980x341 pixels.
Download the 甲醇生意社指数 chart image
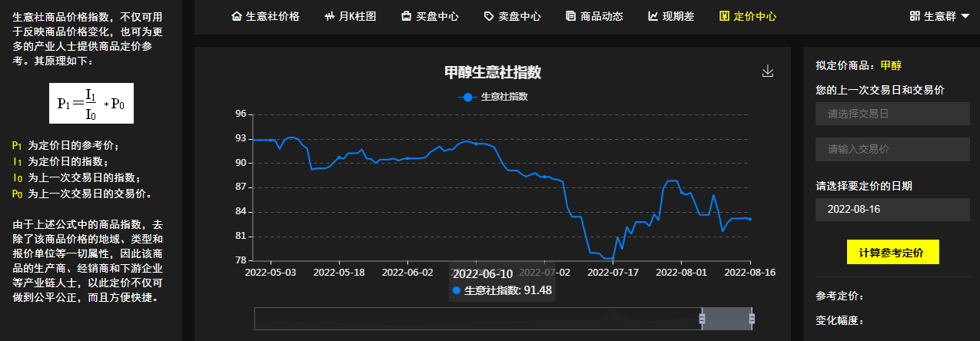(x=767, y=71)
